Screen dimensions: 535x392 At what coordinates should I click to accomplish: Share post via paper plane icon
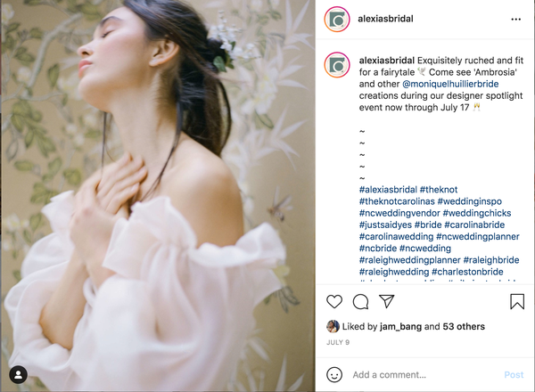(x=387, y=301)
